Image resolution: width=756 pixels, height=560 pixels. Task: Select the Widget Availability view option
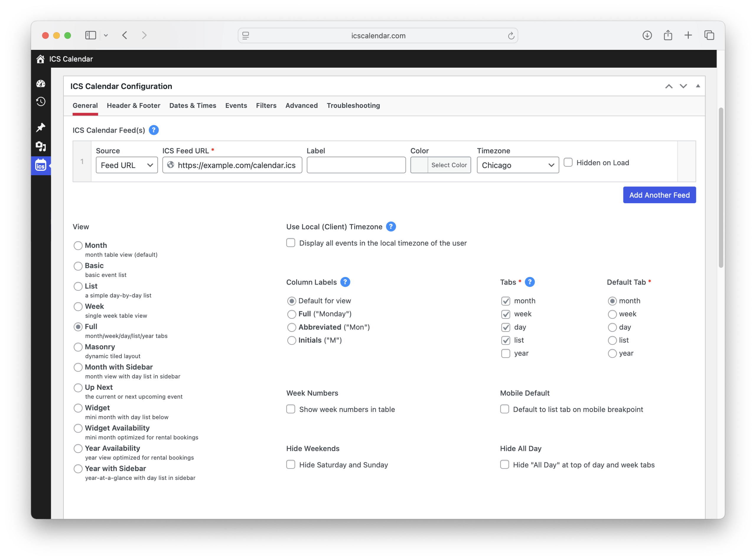coord(78,428)
